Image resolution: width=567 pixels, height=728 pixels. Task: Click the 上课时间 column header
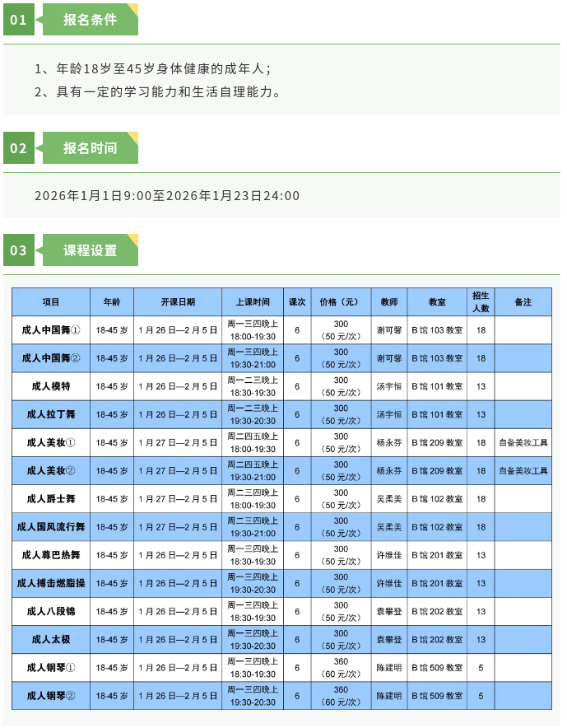coord(253,302)
